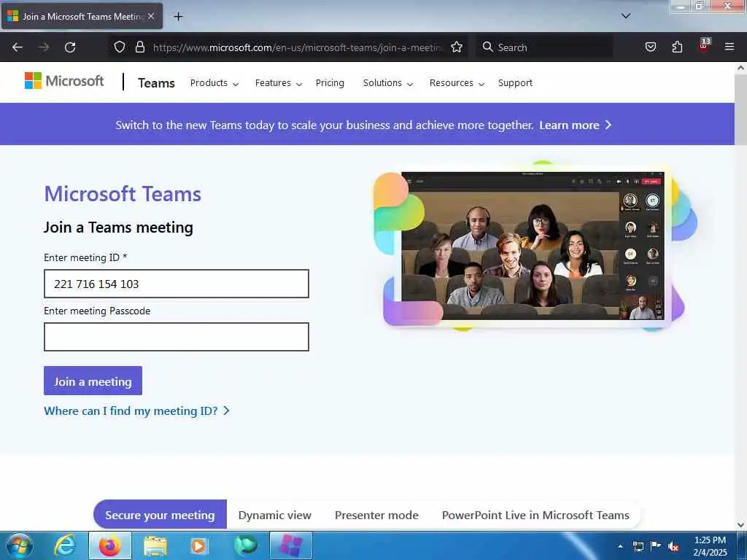Click the meeting ID input field

[177, 284]
